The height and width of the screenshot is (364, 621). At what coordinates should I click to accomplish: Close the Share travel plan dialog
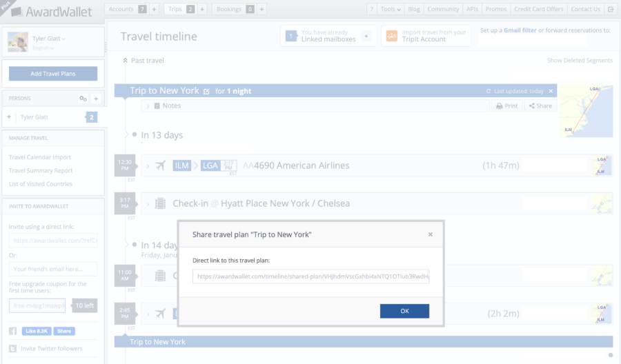tap(430, 234)
